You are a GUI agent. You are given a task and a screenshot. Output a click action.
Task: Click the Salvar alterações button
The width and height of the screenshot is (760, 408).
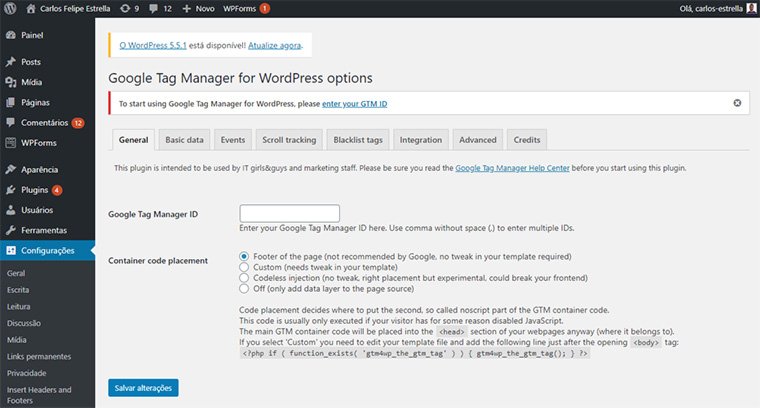(143, 388)
